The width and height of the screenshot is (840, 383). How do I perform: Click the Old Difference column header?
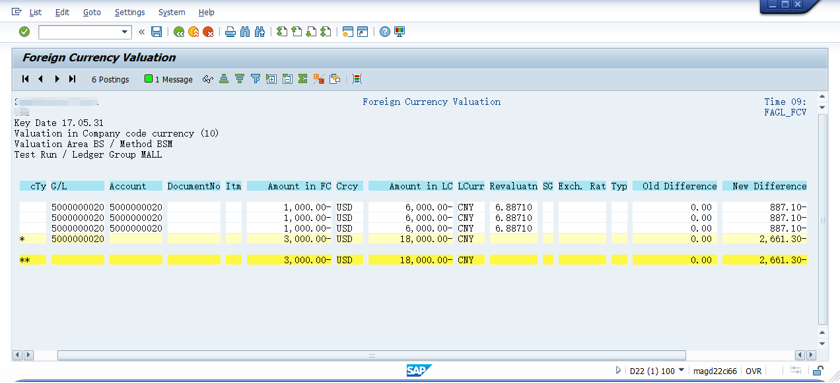point(675,186)
